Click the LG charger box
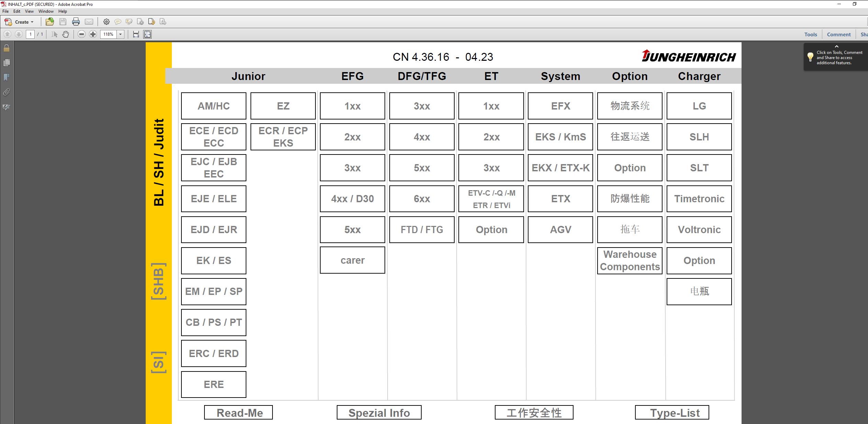Viewport: 868px width, 424px height. click(699, 106)
